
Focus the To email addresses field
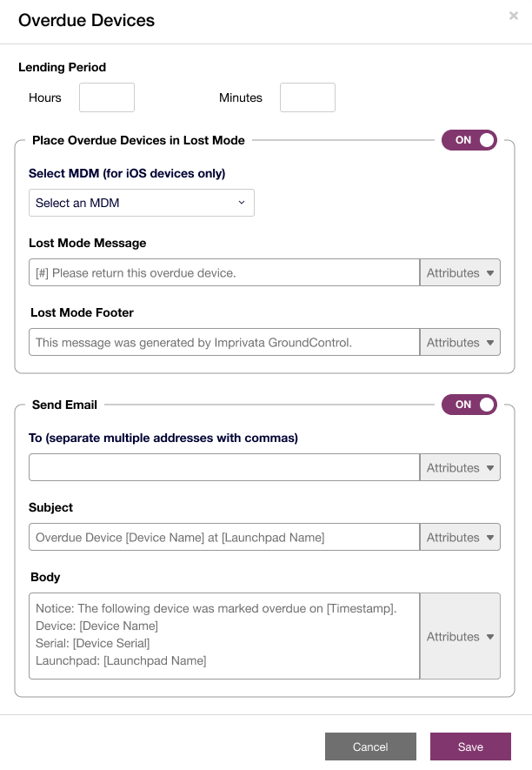pos(223,467)
